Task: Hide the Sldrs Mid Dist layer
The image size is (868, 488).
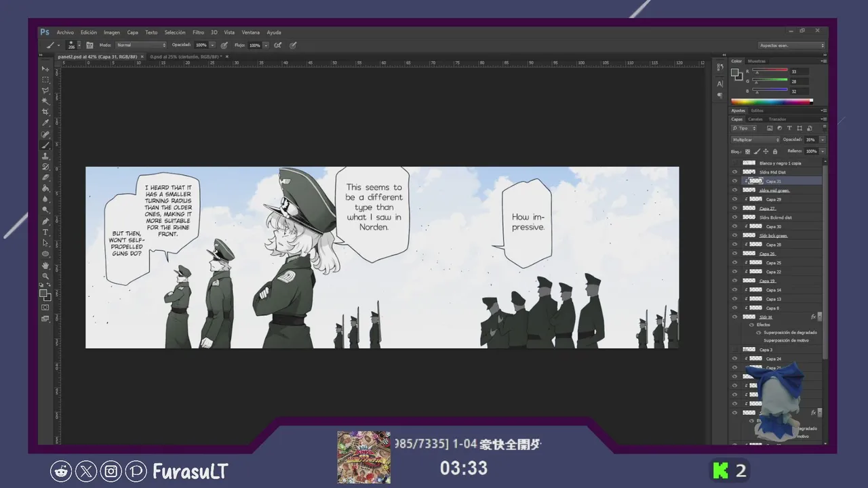Action: 734,172
